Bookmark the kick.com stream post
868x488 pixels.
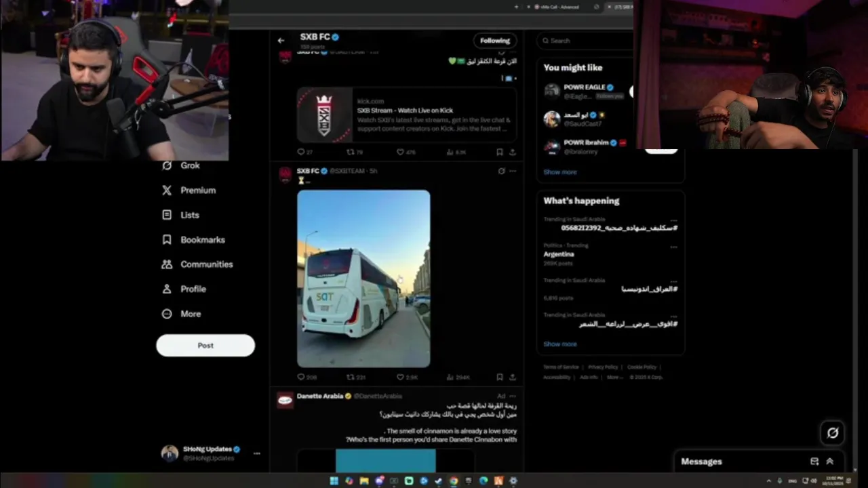(500, 152)
